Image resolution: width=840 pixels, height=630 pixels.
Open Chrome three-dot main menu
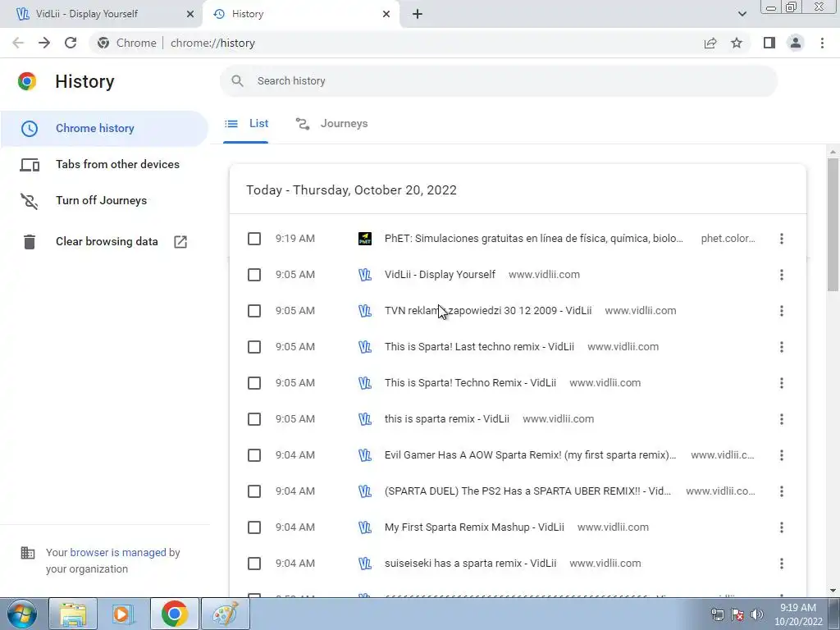pos(822,43)
